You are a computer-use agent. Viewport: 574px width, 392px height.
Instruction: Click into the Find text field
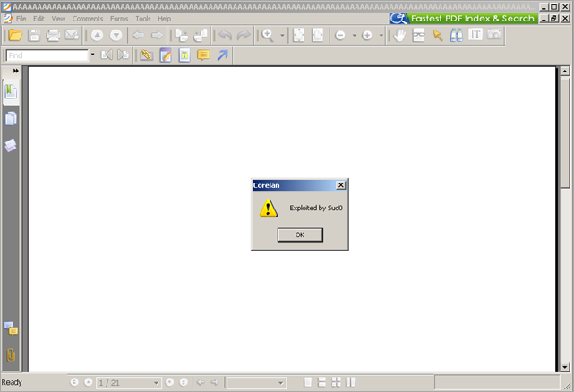[47, 55]
